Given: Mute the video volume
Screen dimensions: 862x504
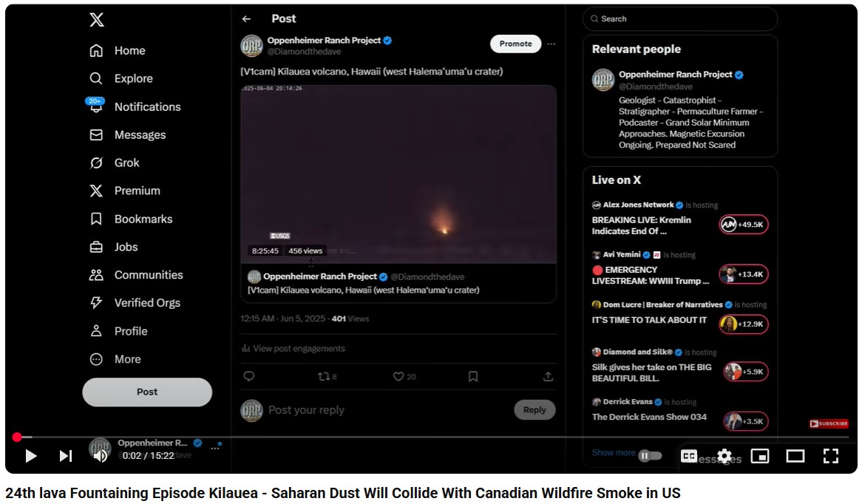Looking at the screenshot, I should coord(100,456).
